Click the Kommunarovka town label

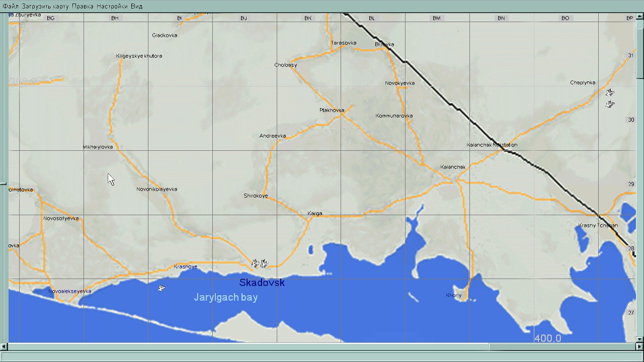pos(394,116)
